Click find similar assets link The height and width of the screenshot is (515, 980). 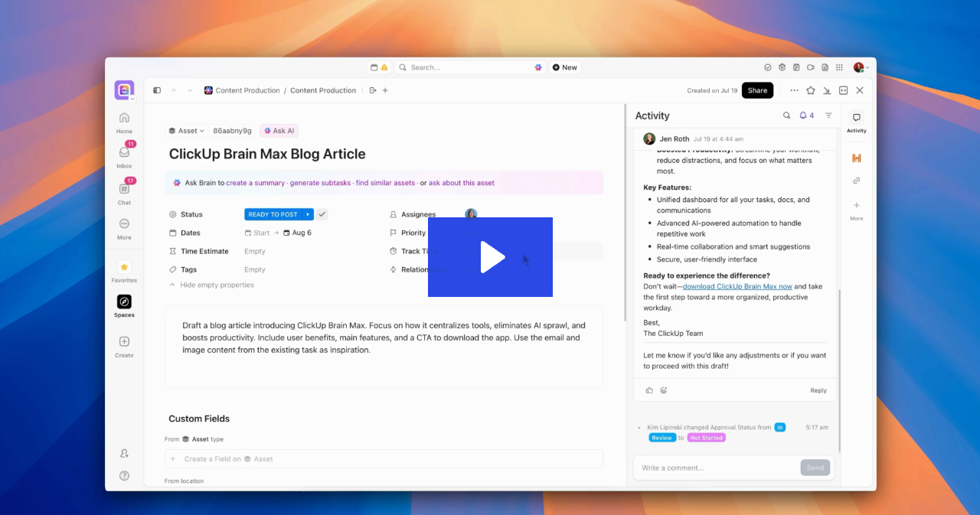click(385, 183)
